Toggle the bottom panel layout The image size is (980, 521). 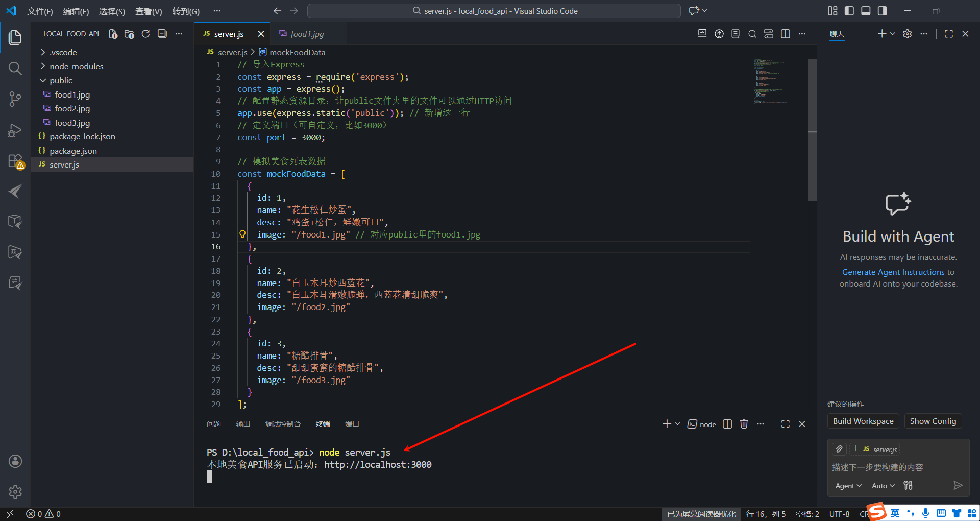(866, 11)
